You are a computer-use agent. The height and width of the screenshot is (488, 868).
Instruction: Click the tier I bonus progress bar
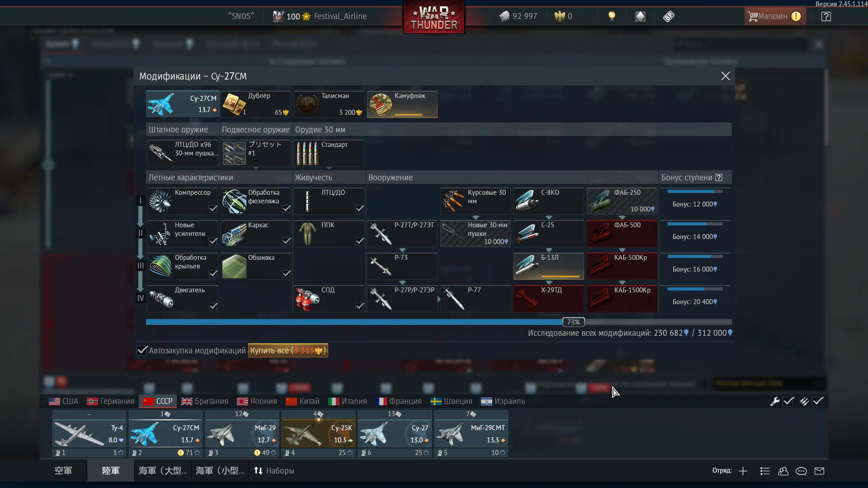click(x=695, y=192)
